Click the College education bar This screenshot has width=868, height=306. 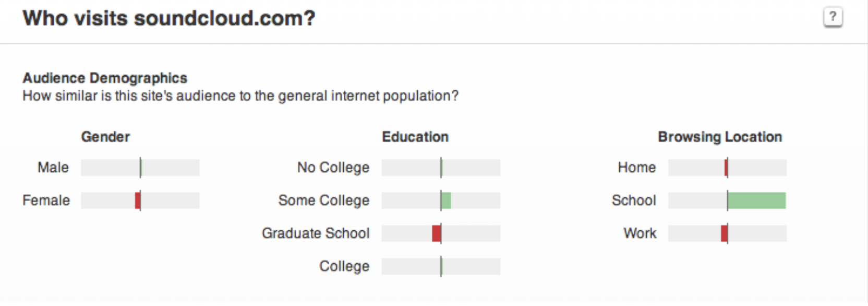[x=440, y=266]
